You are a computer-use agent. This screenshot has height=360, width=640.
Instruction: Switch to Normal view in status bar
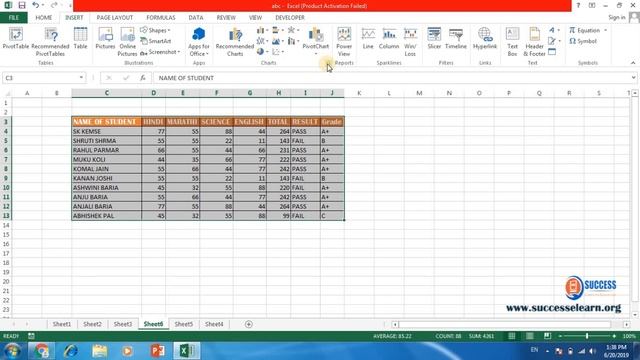coord(511,336)
